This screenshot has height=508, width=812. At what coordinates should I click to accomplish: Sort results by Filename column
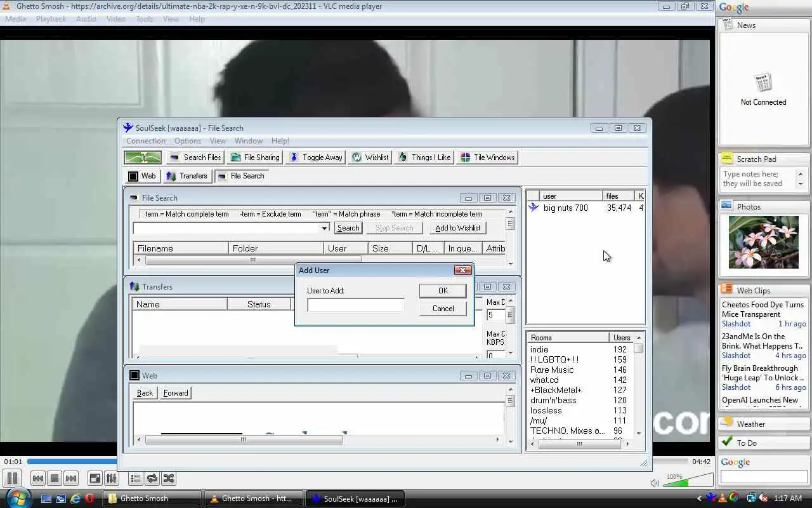[x=181, y=248]
